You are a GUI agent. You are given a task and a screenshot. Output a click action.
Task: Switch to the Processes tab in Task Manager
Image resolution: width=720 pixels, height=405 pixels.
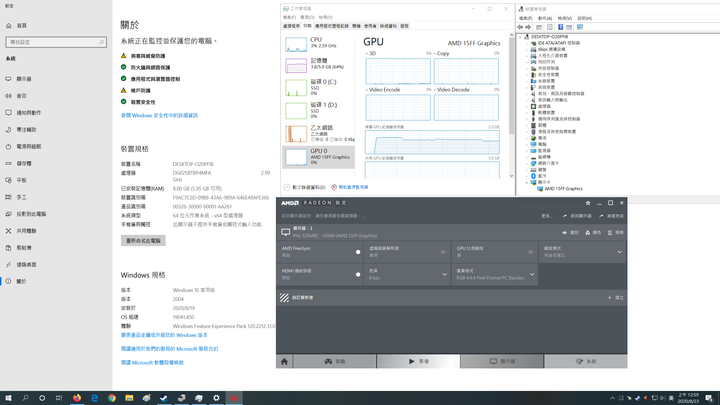point(291,26)
